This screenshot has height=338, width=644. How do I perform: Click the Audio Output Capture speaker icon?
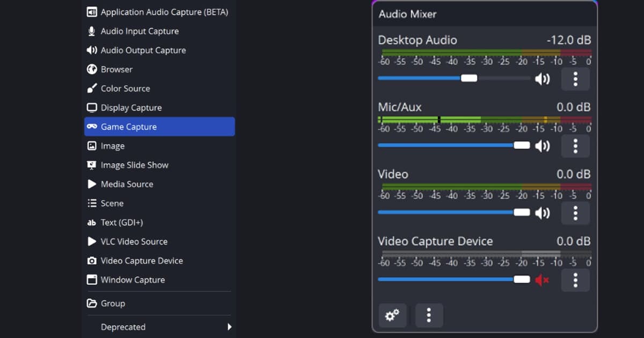tap(92, 50)
